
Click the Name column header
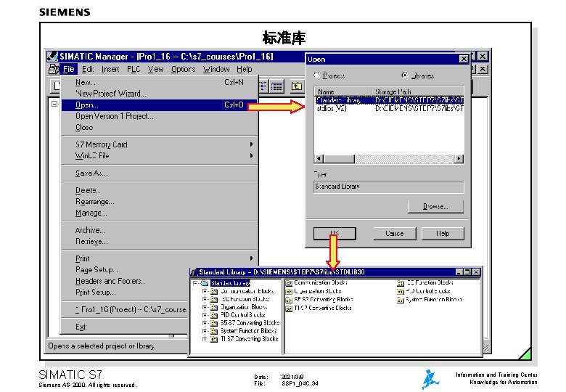pos(343,91)
